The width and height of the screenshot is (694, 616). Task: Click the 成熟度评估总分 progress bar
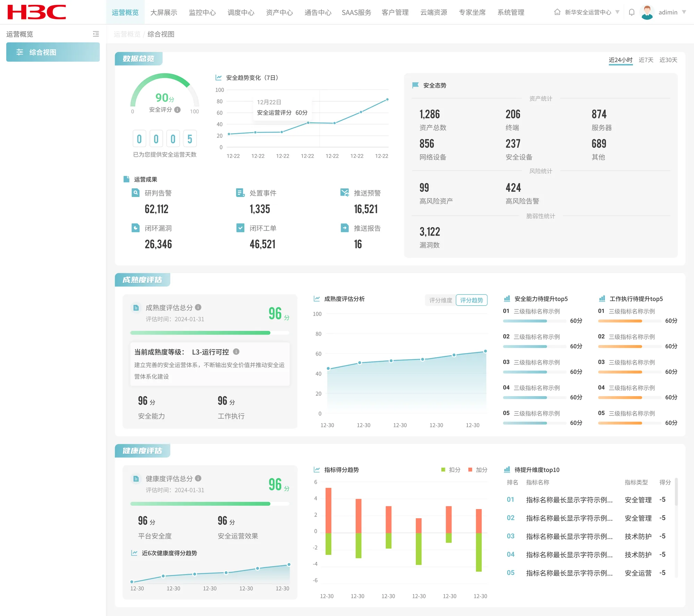pos(210,333)
